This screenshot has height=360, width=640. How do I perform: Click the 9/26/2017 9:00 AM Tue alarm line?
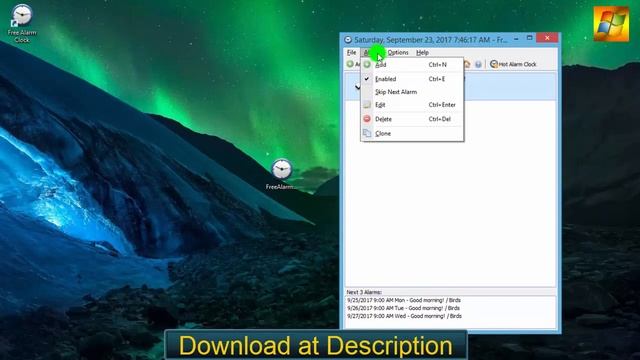(403, 308)
